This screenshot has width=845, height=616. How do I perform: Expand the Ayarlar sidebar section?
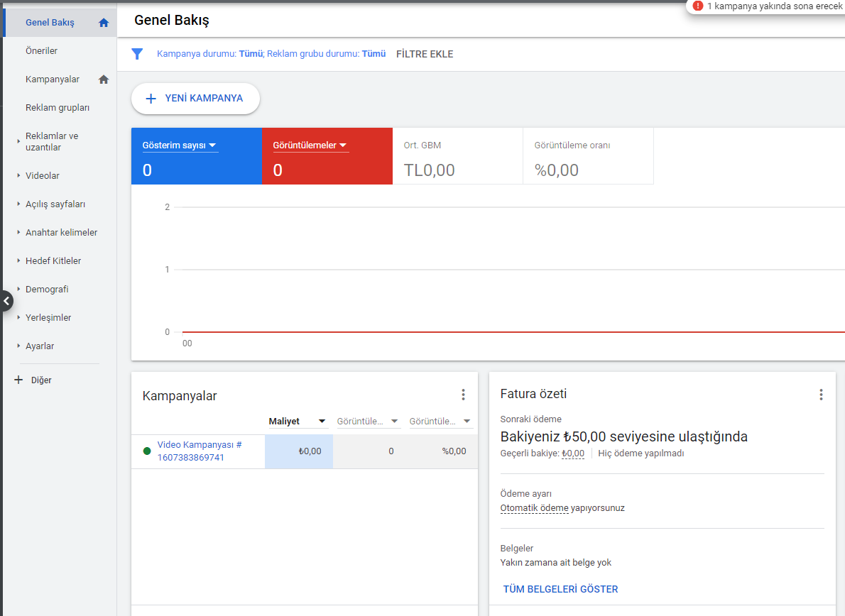tap(18, 346)
